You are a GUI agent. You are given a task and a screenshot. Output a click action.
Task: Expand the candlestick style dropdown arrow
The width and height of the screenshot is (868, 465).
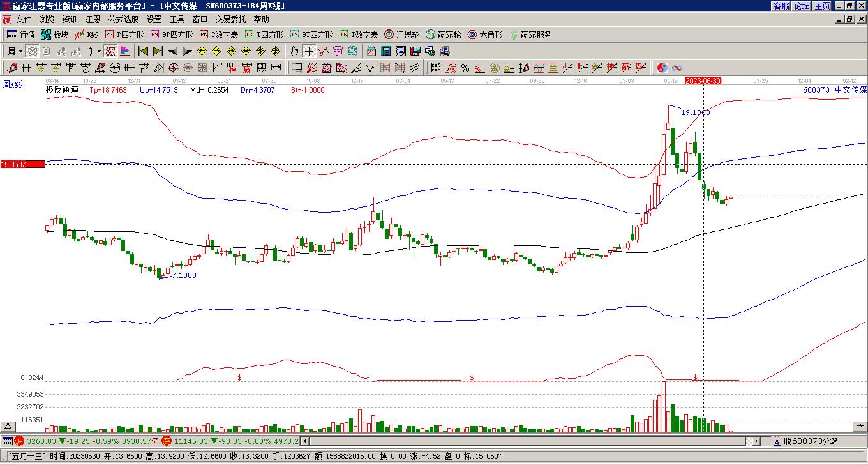98,51
